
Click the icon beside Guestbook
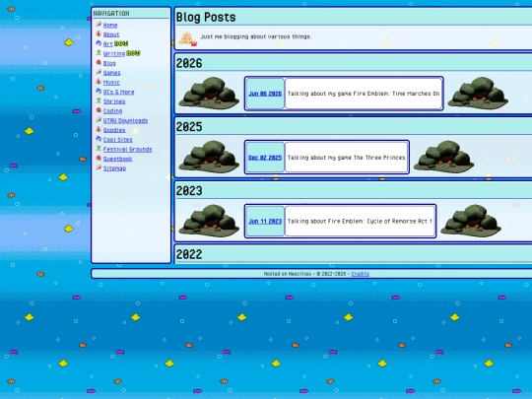(99, 158)
